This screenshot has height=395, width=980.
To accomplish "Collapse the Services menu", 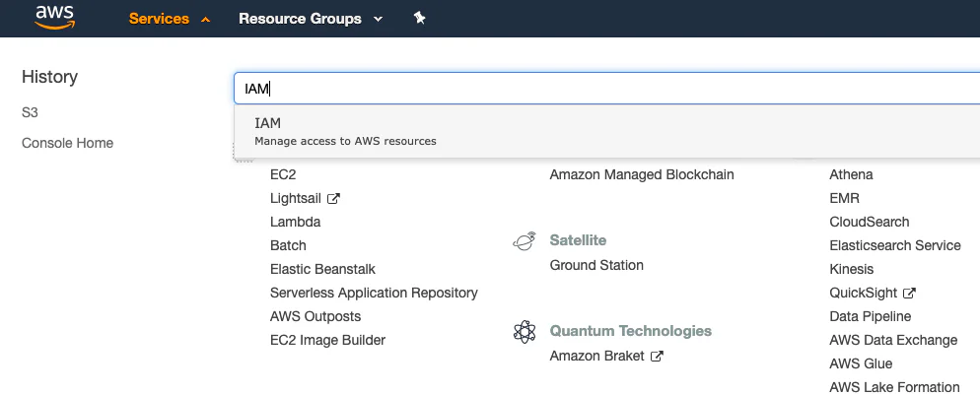I will click(170, 19).
